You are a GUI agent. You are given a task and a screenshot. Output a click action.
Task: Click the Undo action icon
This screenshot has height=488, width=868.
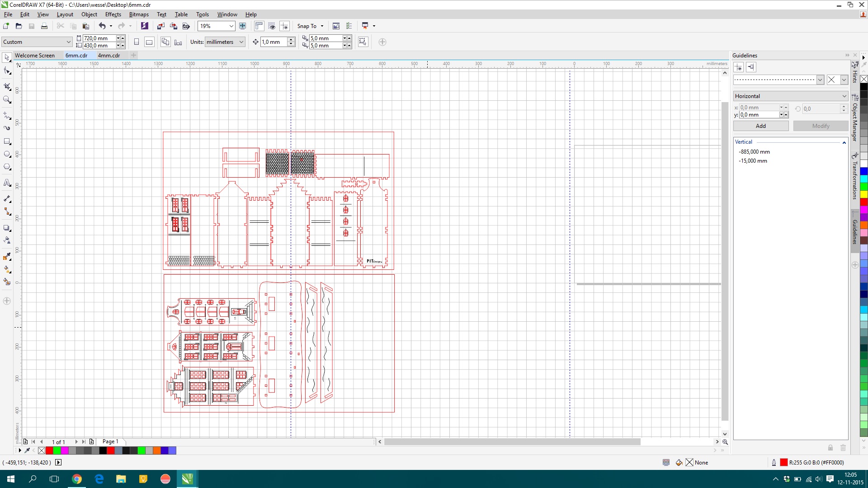[101, 26]
